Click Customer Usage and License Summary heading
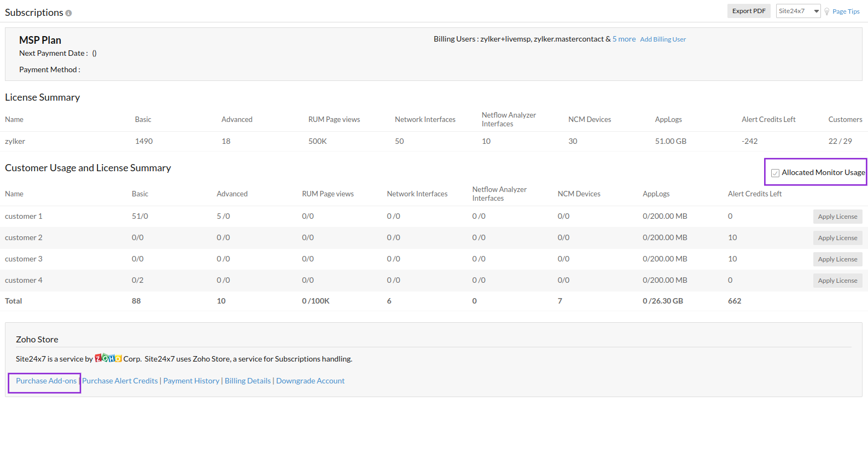868x454 pixels. [88, 168]
